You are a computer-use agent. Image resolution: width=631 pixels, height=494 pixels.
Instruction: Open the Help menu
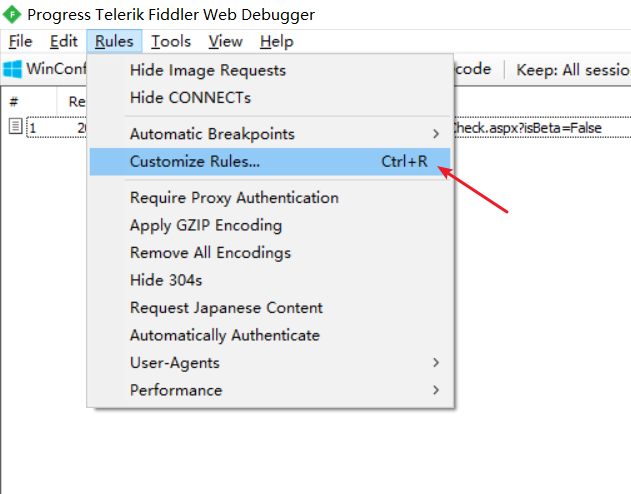pyautogui.click(x=276, y=41)
